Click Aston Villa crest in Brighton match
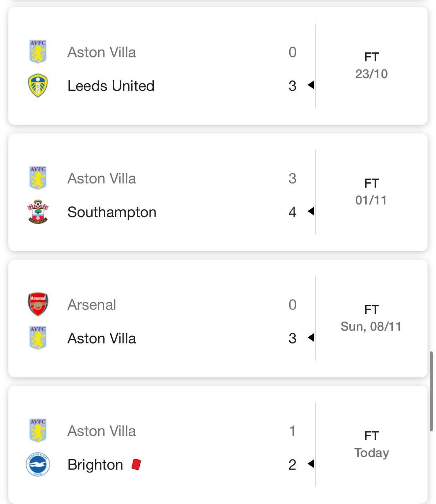436x504 pixels. point(38,430)
